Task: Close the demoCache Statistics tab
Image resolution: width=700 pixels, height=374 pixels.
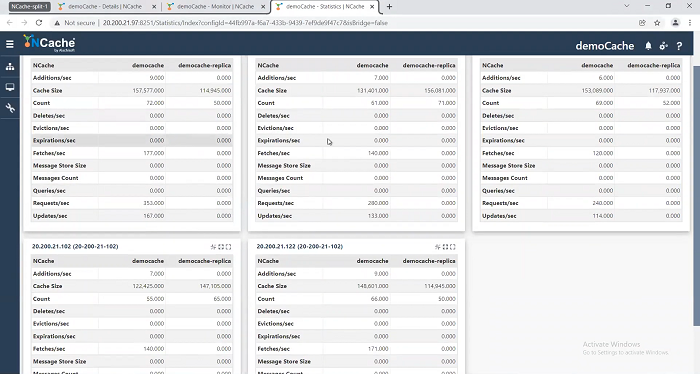Action: (x=372, y=7)
